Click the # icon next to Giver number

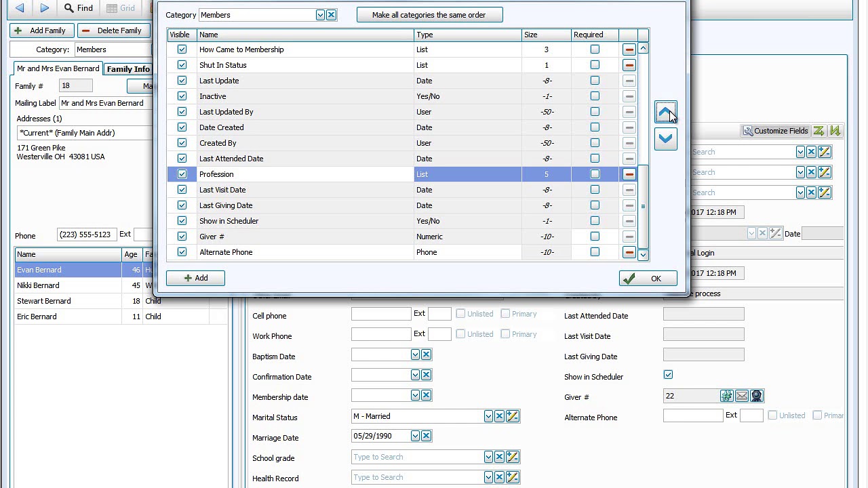click(726, 395)
